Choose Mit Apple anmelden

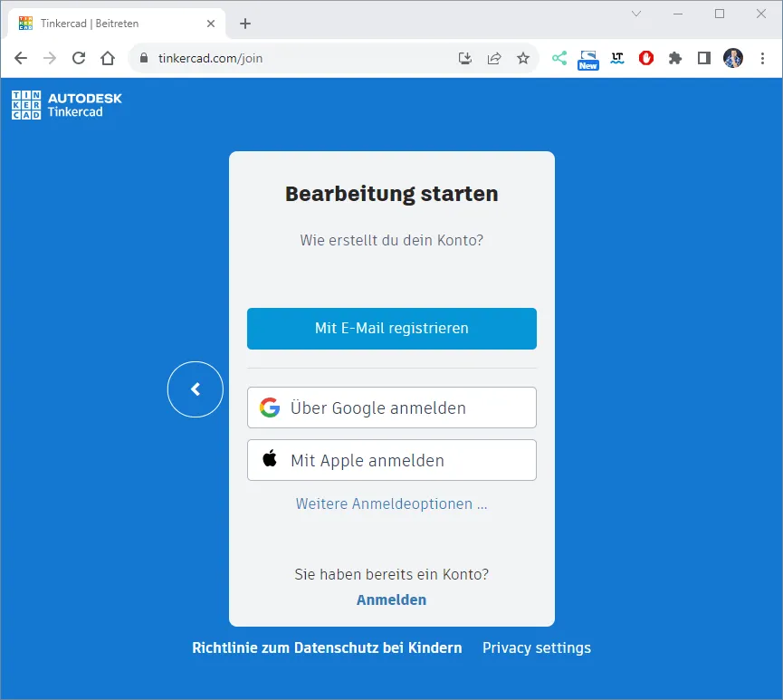tap(391, 460)
